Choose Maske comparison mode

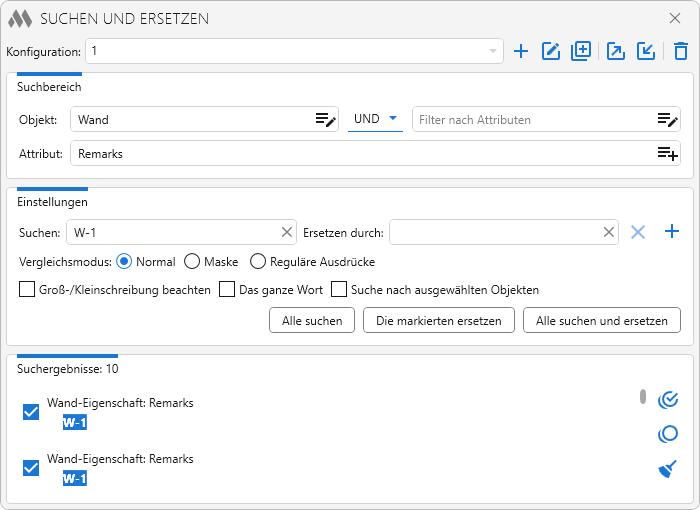pyautogui.click(x=192, y=262)
